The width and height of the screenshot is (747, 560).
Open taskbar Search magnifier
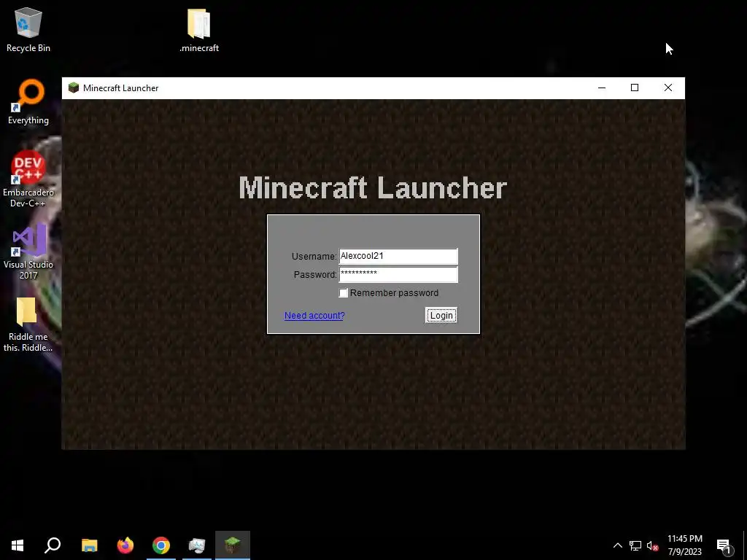(x=53, y=545)
